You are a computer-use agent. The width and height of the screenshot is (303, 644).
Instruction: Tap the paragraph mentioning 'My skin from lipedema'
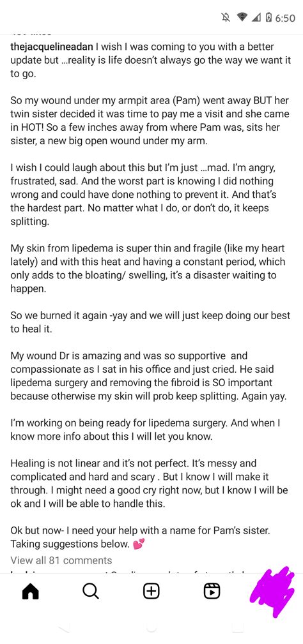point(148,268)
